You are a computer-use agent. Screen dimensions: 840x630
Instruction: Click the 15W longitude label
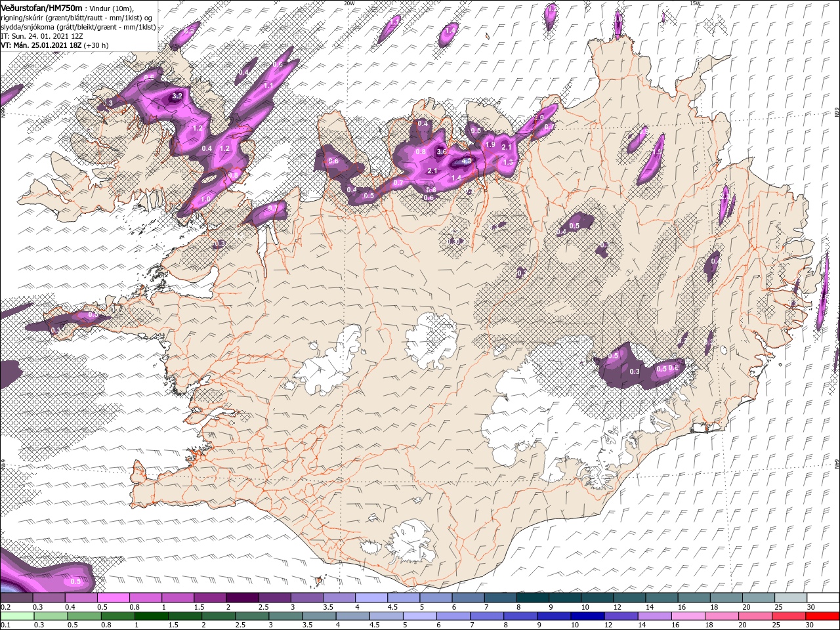click(x=695, y=3)
